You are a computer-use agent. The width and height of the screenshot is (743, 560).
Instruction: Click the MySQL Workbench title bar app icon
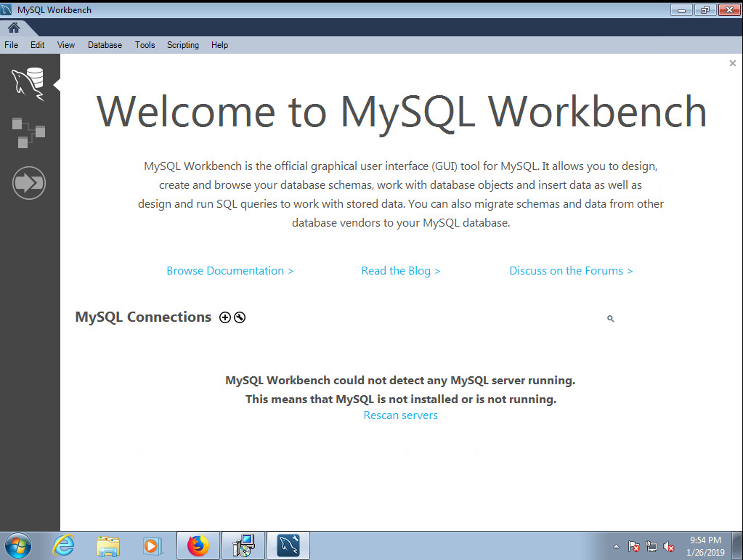(x=6, y=9)
